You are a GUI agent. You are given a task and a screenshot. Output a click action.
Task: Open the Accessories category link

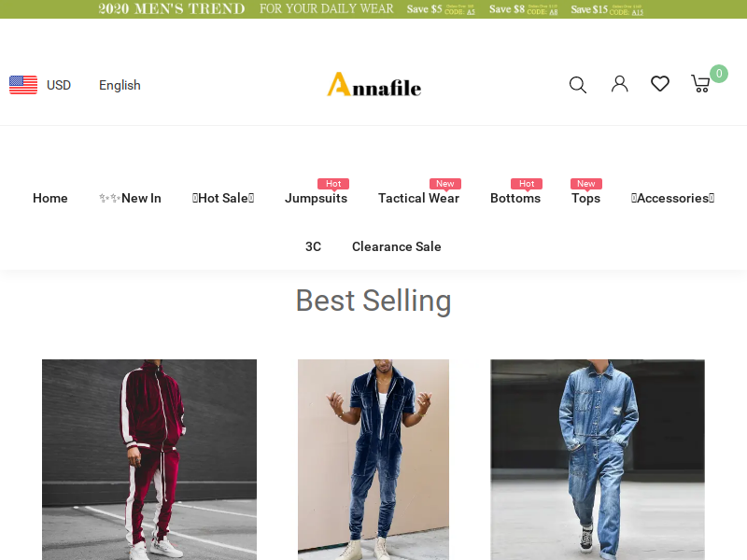coord(672,198)
